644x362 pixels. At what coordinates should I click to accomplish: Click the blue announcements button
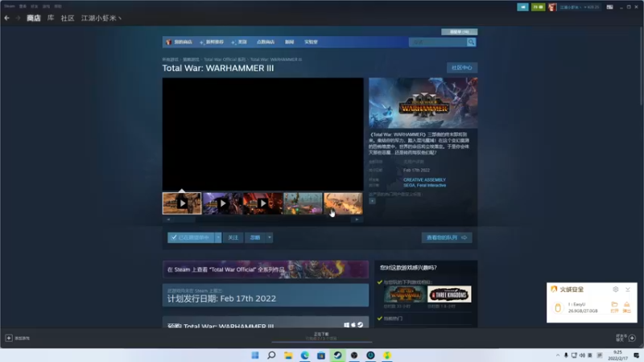click(x=522, y=7)
